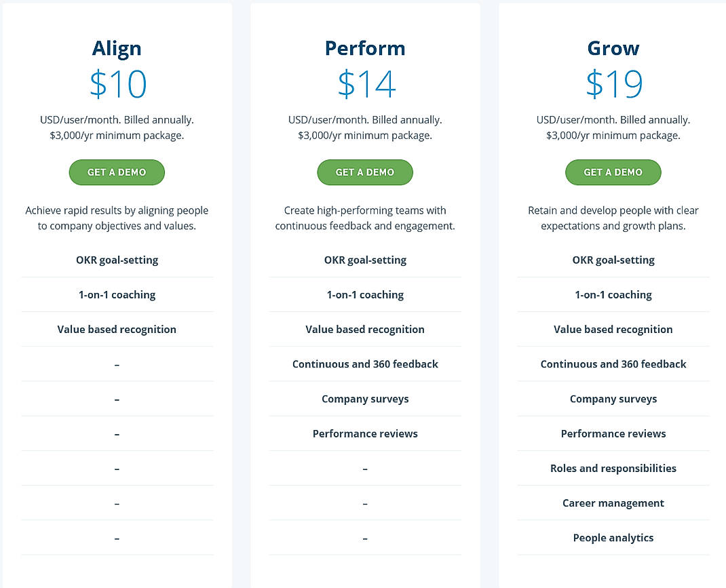Click the $14 price for Perform

click(x=364, y=84)
